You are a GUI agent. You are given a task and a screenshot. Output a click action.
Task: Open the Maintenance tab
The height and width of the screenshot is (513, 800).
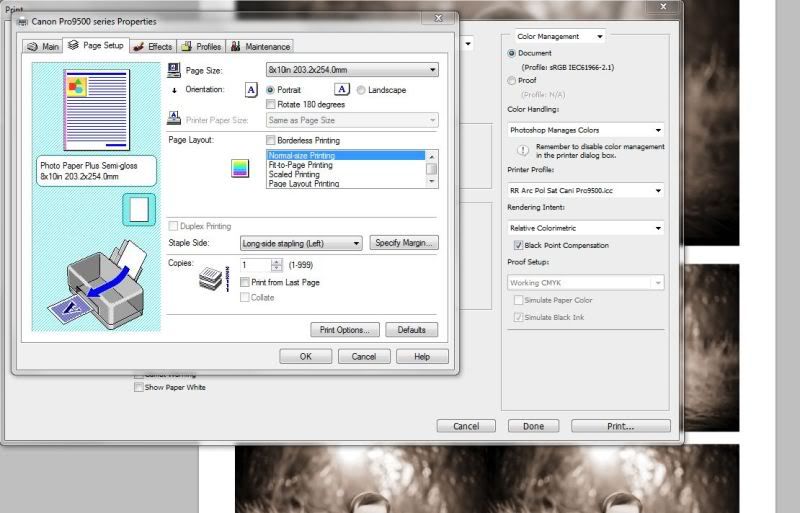(x=260, y=46)
